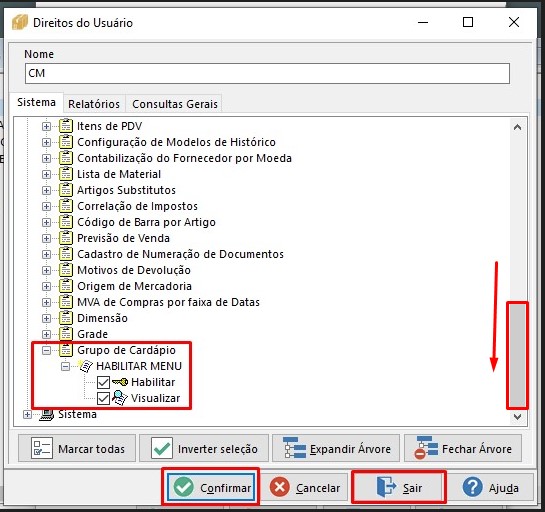Expand the Motivos de Devolução node

[x=46, y=270]
